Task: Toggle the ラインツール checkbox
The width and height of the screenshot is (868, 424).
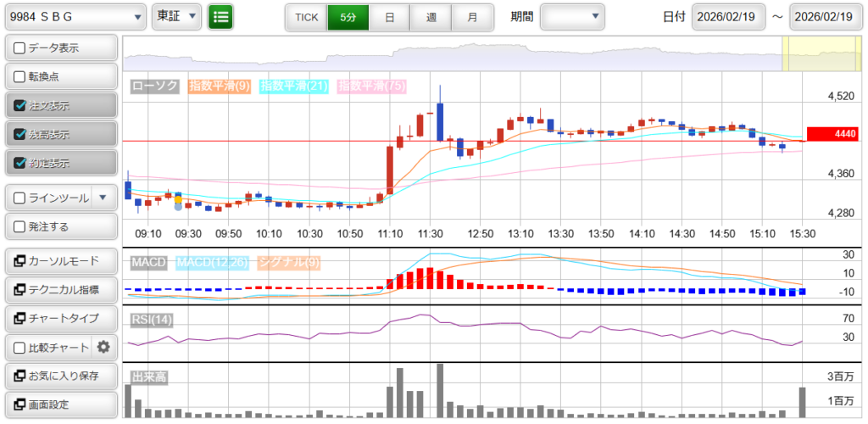Action: point(19,198)
